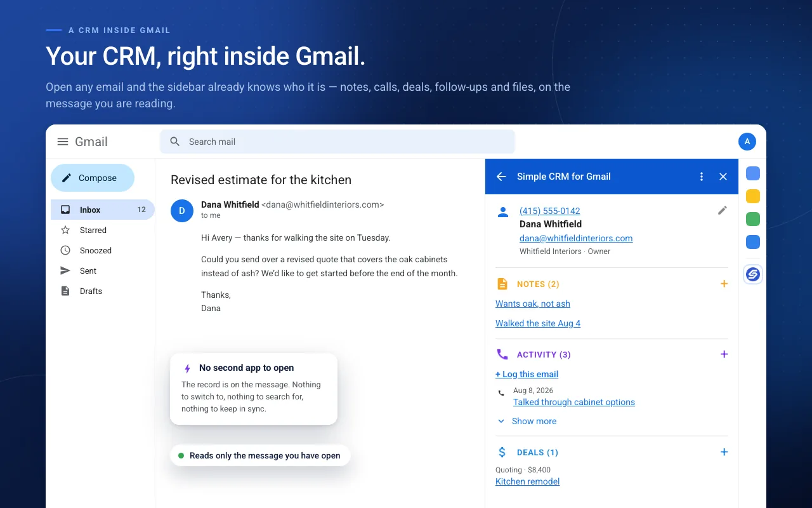812x508 pixels.
Task: Click the 'to me' recipient line
Action: [x=211, y=215]
